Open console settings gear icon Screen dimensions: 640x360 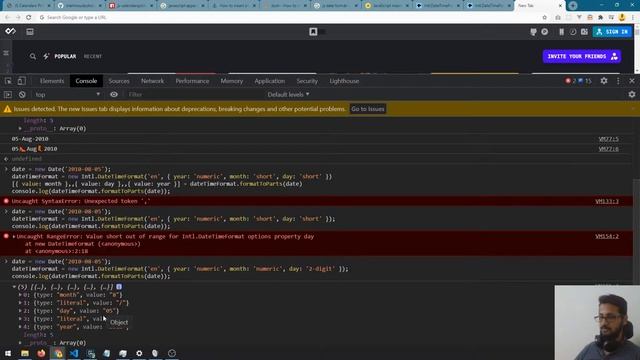pyautogui.click(x=632, y=95)
